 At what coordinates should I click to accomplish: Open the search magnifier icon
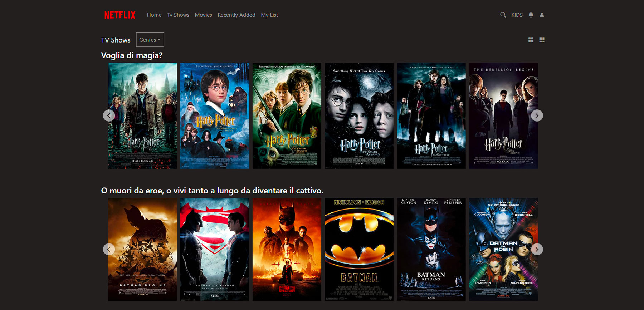tap(503, 15)
